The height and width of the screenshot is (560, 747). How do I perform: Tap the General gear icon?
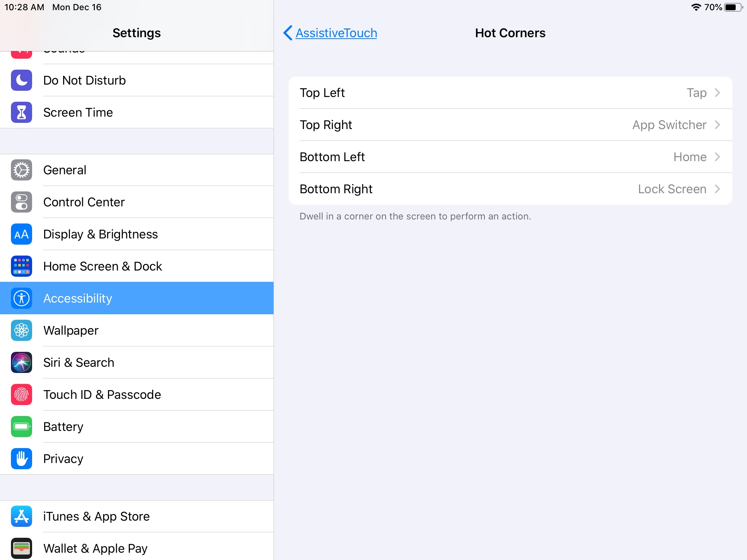[22, 170]
